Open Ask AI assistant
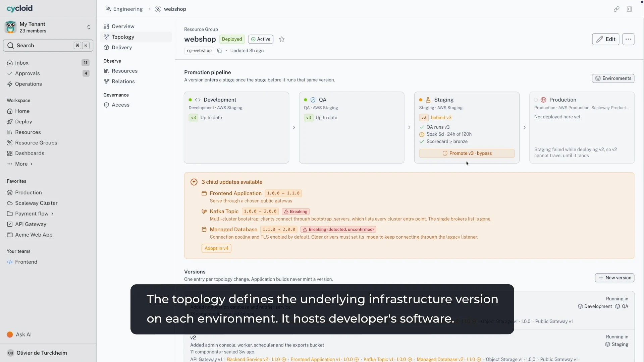Viewport: 644px width, 362px height. click(19, 335)
